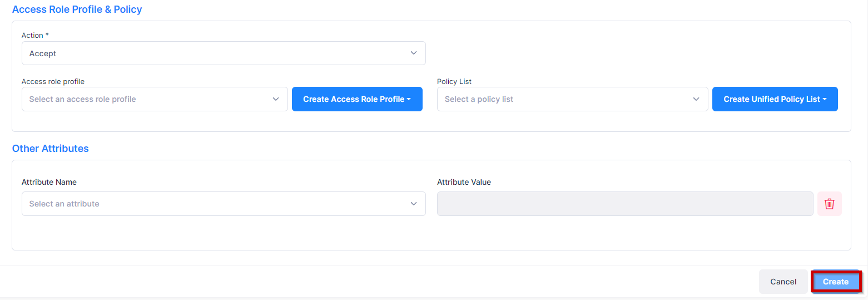Screen dimensions: 868x300
Task: Click chevron arrow in access role profile field
Action: tap(276, 99)
